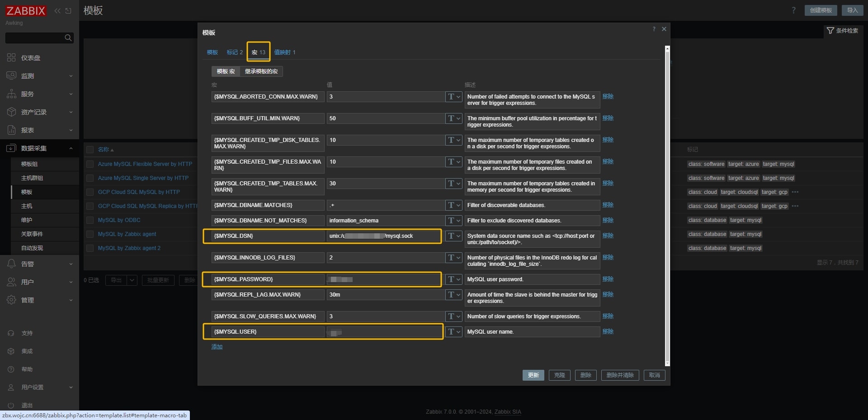
Task: Check GCP Cloud SQL MySQL Replica row
Action: [x=90, y=206]
